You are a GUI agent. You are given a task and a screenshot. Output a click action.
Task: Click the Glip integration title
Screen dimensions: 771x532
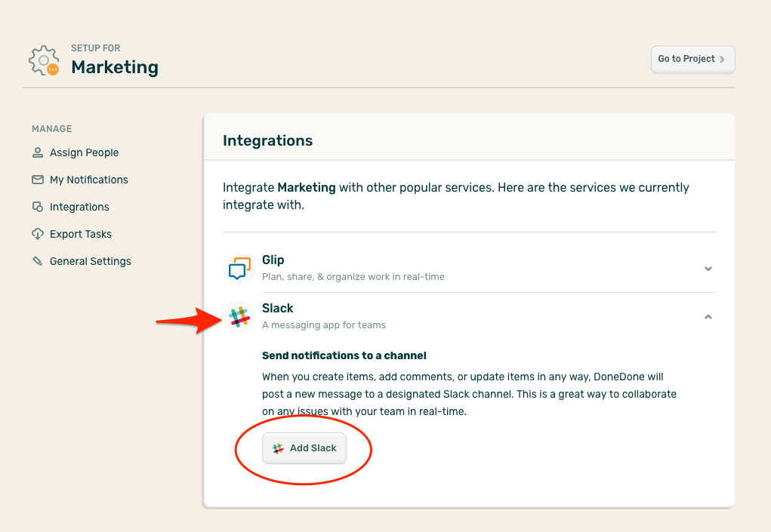[273, 260]
